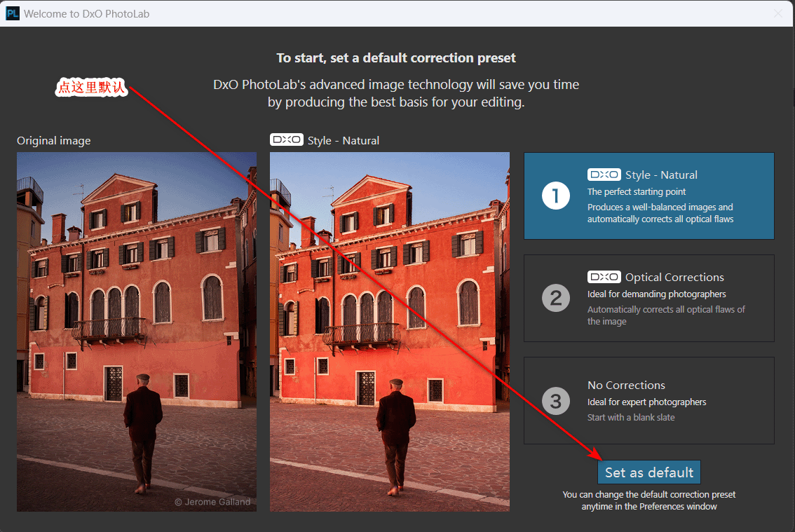Close the Welcome to DxO PhotoLab dialog
This screenshot has width=795, height=532.
(777, 14)
